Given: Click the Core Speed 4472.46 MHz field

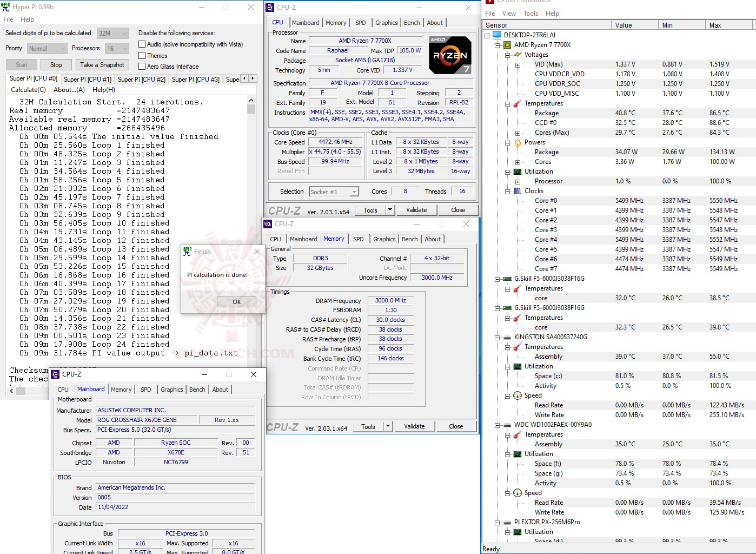Looking at the screenshot, I should [335, 142].
